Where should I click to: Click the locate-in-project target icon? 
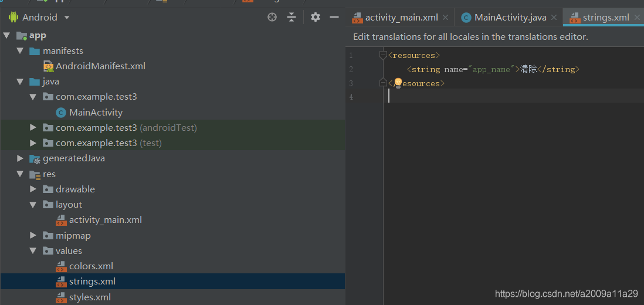[x=272, y=17]
